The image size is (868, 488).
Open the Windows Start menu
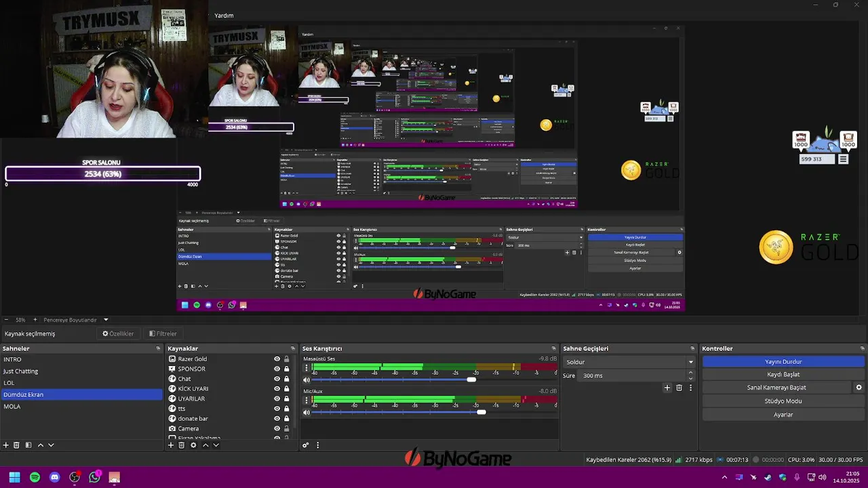coord(14,477)
